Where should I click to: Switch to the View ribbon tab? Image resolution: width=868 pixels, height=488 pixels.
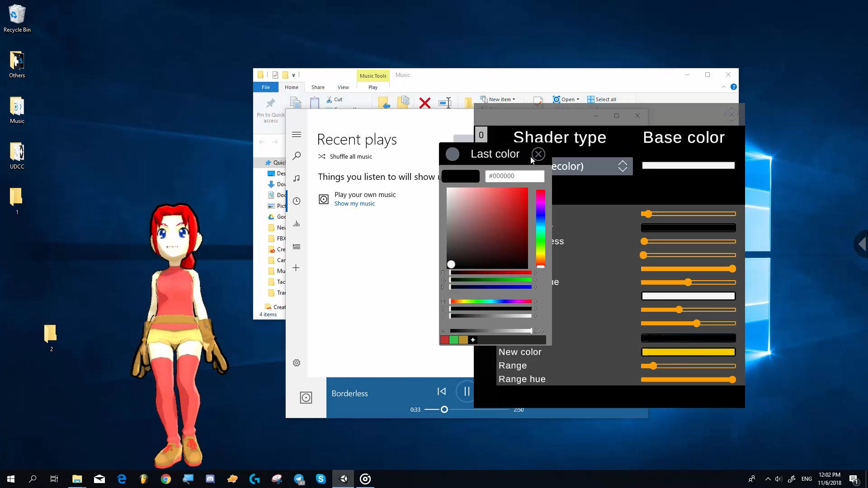[343, 87]
